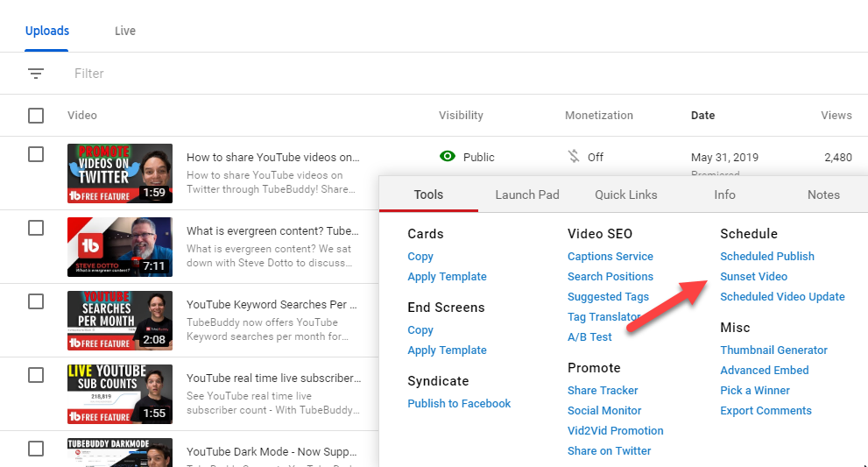Select checkbox for evergreen content video
The height and width of the screenshot is (467, 868).
coord(36,228)
